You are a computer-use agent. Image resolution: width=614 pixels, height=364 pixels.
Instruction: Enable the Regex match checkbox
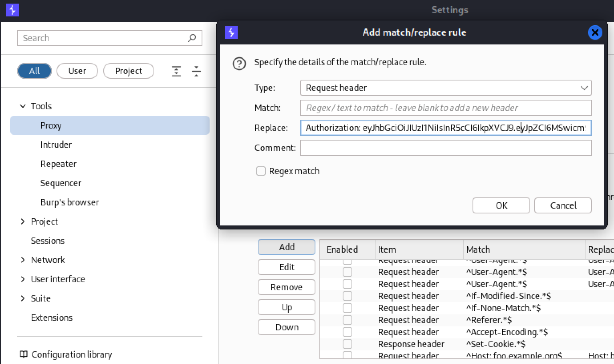click(261, 171)
